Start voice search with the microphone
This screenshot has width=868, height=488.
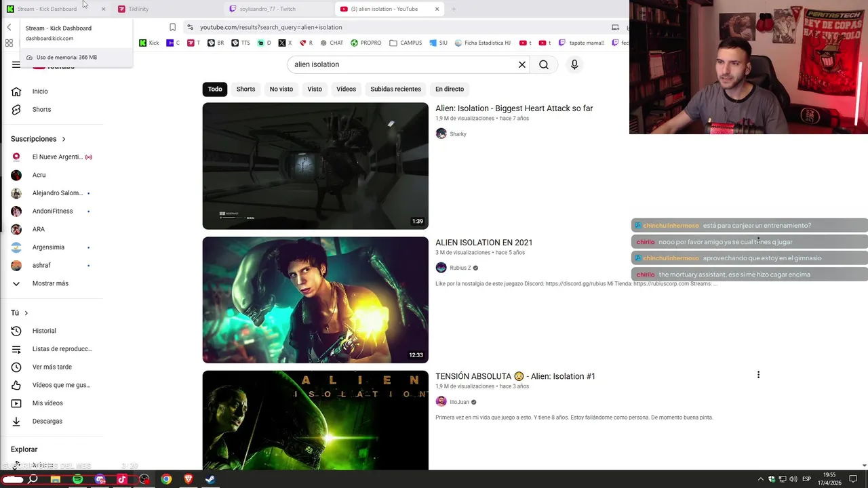coord(574,64)
